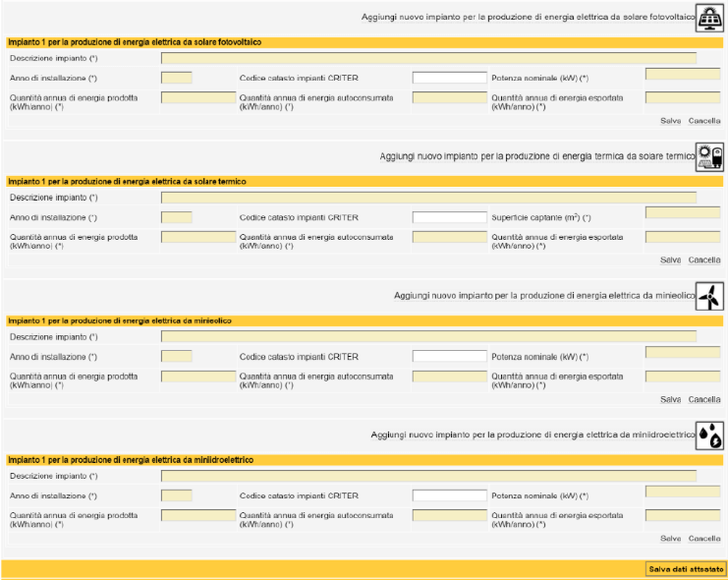Screen dimensions: 728x580
Task: Click the solar thermal collector icon
Action: pyautogui.click(x=709, y=157)
